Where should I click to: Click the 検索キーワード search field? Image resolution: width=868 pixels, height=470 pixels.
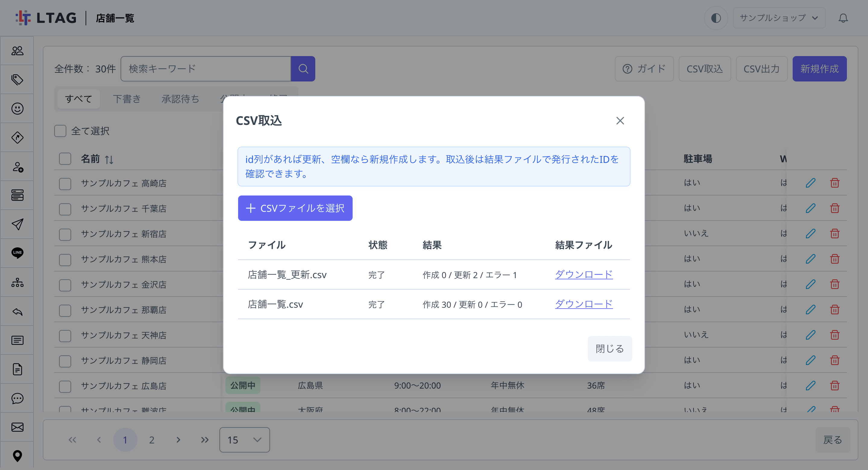click(206, 69)
